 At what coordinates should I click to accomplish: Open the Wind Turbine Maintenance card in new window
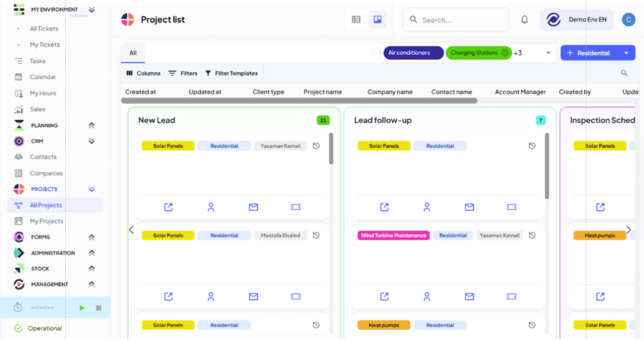click(x=384, y=296)
